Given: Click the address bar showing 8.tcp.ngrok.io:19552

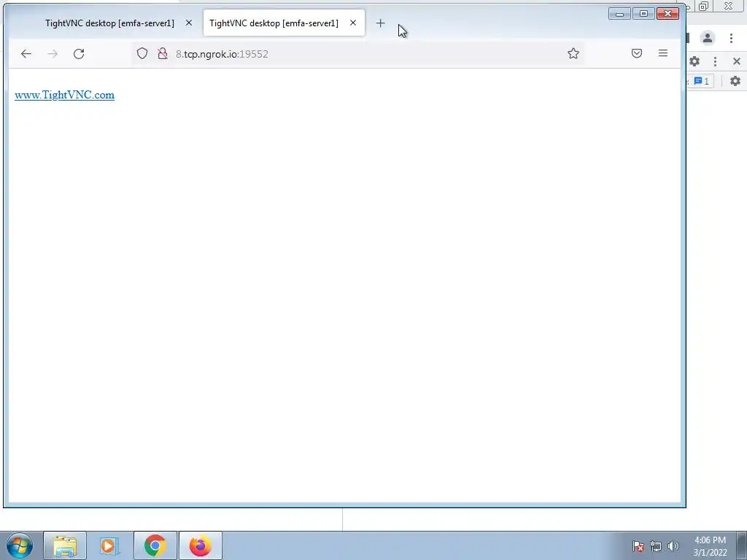Looking at the screenshot, I should pyautogui.click(x=357, y=54).
